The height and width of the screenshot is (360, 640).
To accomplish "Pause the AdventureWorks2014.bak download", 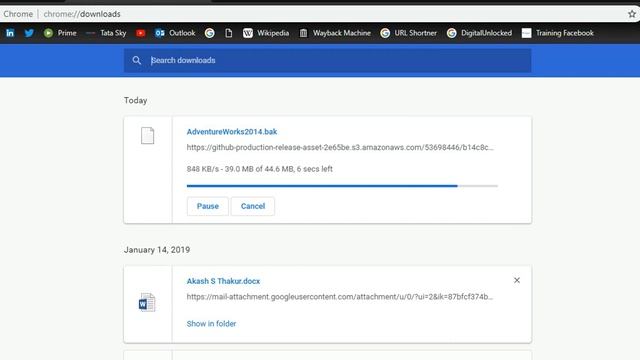I will click(208, 206).
